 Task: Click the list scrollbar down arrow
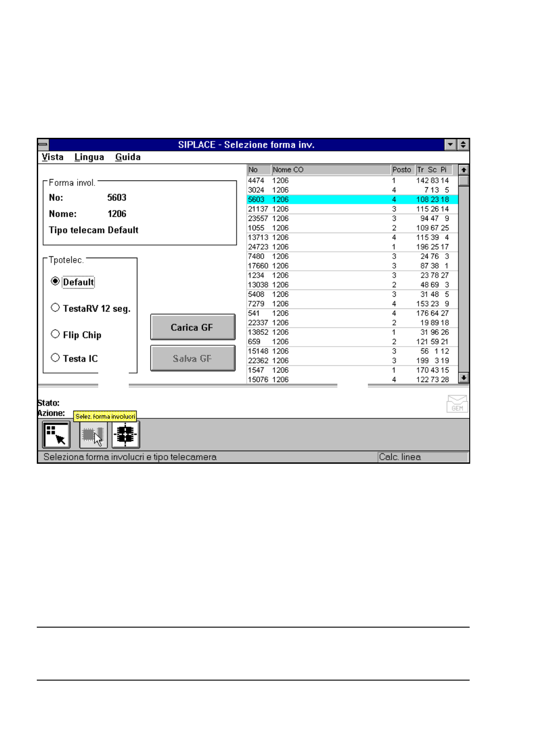pyautogui.click(x=463, y=378)
